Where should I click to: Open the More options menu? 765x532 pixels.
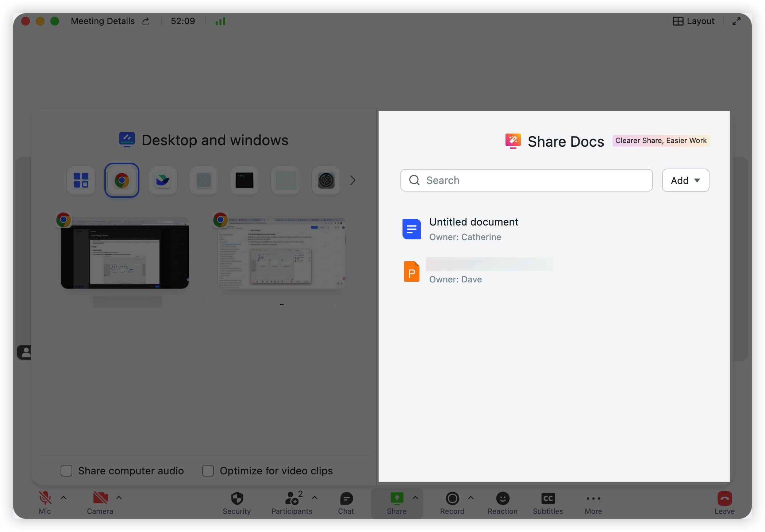coord(593,503)
